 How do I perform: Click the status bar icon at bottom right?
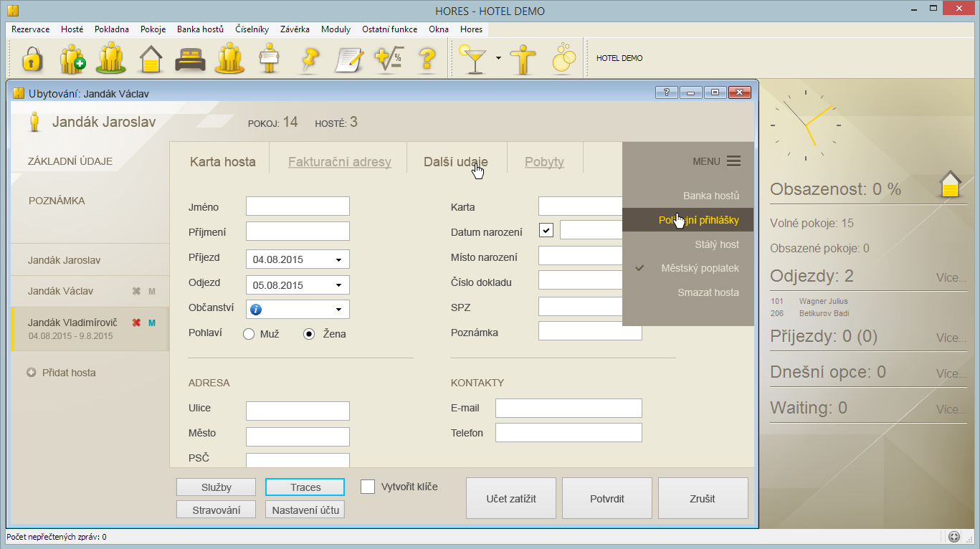(x=953, y=537)
